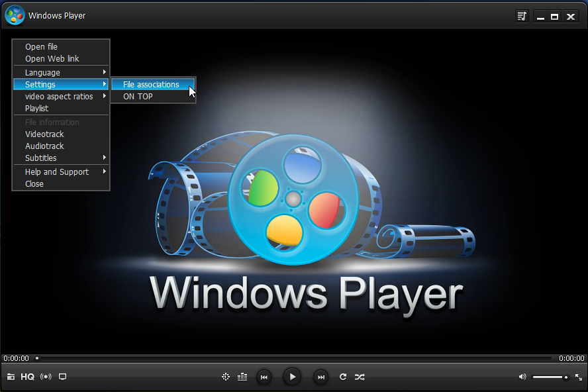This screenshot has height=392, width=588.
Task: Click the broadcast stream icon
Action: click(x=46, y=377)
